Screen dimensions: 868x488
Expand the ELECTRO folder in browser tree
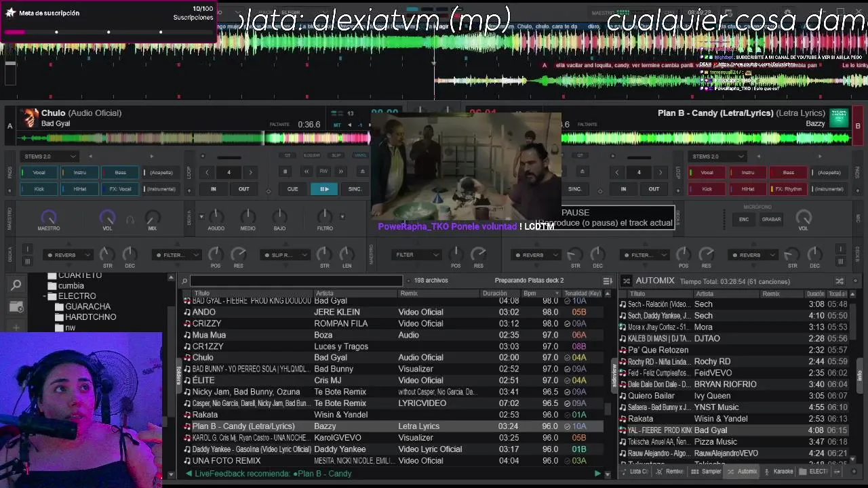tap(45, 296)
